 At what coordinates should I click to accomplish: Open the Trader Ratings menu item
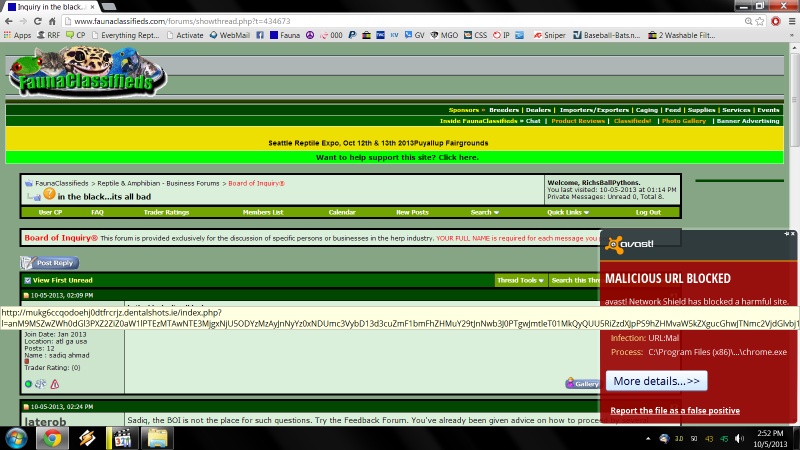pyautogui.click(x=166, y=212)
